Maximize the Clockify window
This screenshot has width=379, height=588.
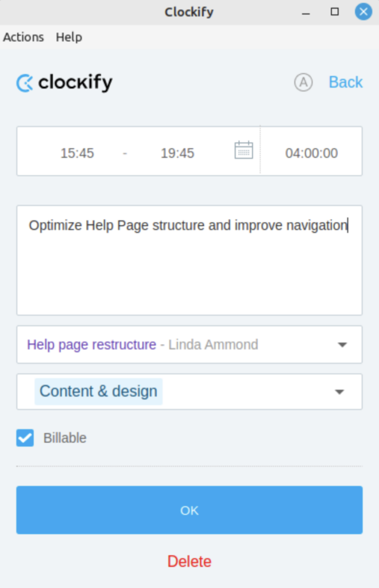335,12
